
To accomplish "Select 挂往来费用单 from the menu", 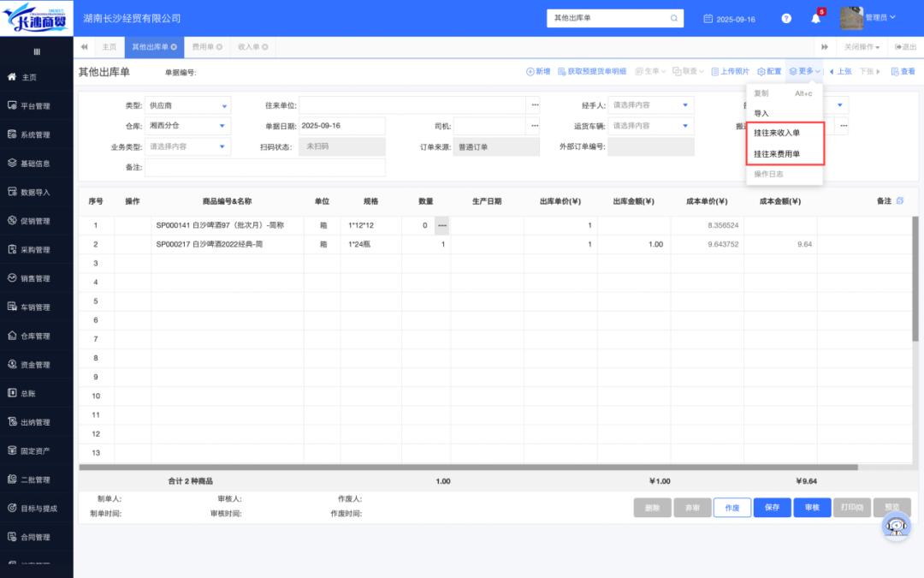I will coord(777,154).
